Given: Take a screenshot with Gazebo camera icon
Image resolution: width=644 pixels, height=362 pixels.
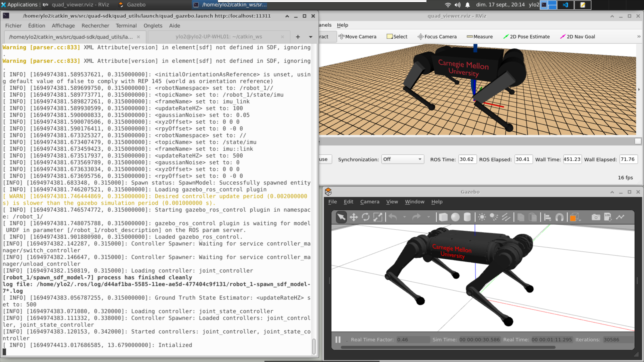Looking at the screenshot, I should (596, 217).
